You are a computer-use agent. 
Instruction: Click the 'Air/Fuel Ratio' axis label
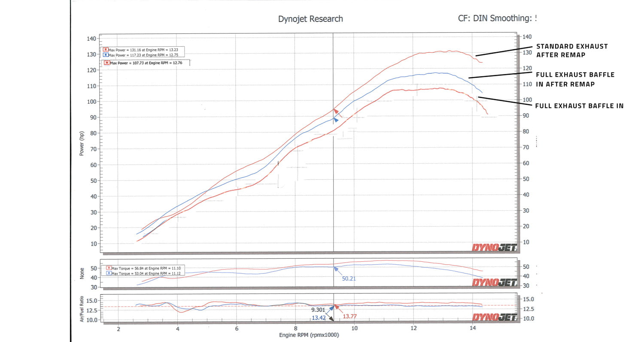coord(82,309)
